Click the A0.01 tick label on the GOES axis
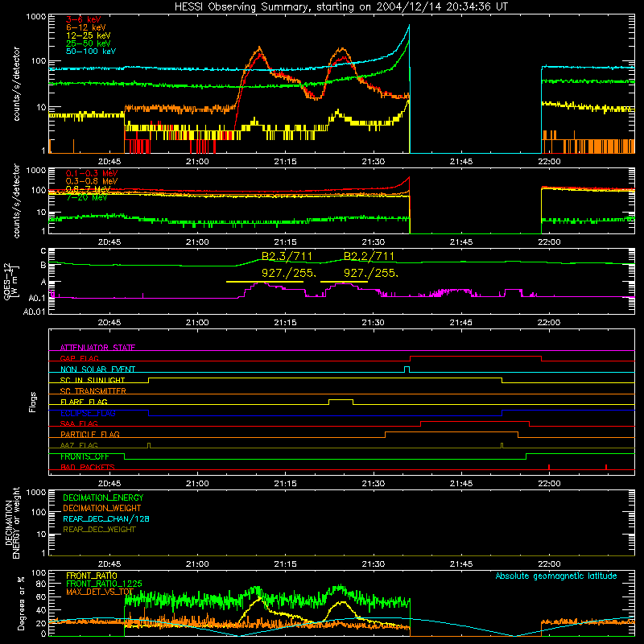The height and width of the screenshot is (644, 644). coord(35,312)
